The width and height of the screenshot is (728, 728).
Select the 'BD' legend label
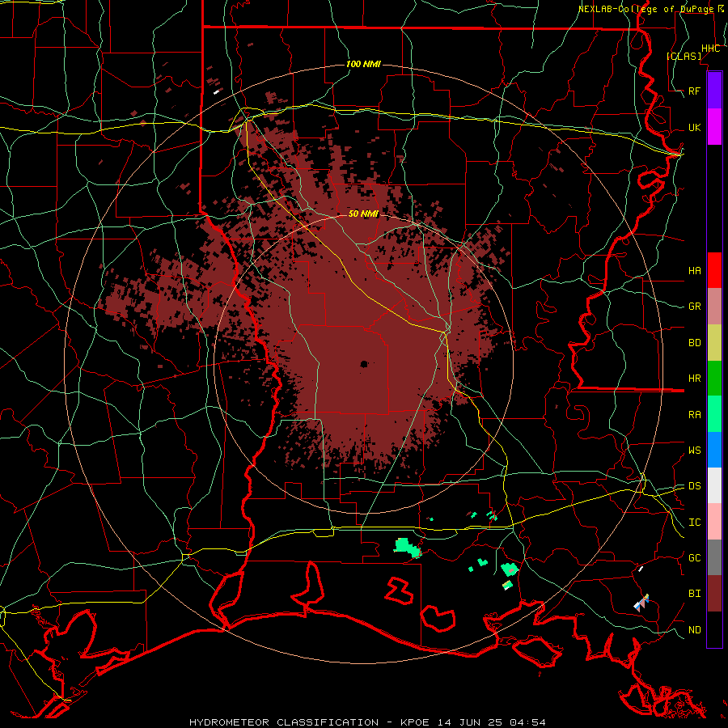[694, 343]
